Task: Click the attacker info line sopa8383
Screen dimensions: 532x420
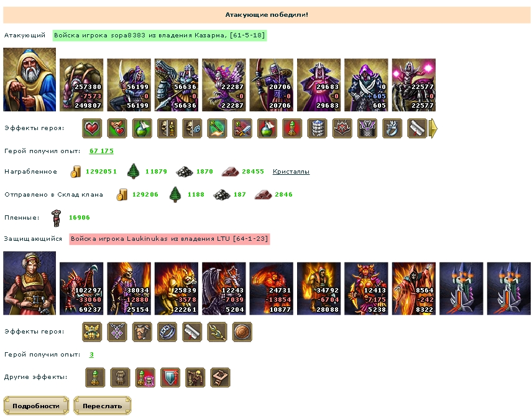Action: tap(160, 35)
